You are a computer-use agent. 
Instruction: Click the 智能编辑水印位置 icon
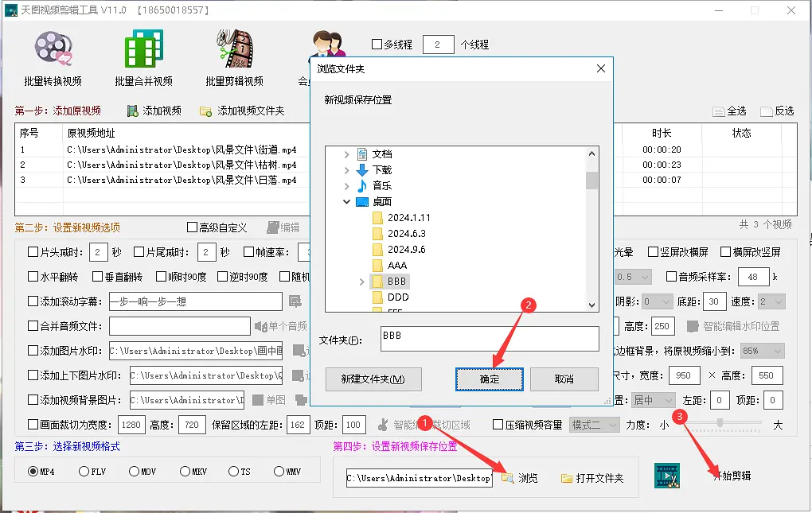point(693,326)
